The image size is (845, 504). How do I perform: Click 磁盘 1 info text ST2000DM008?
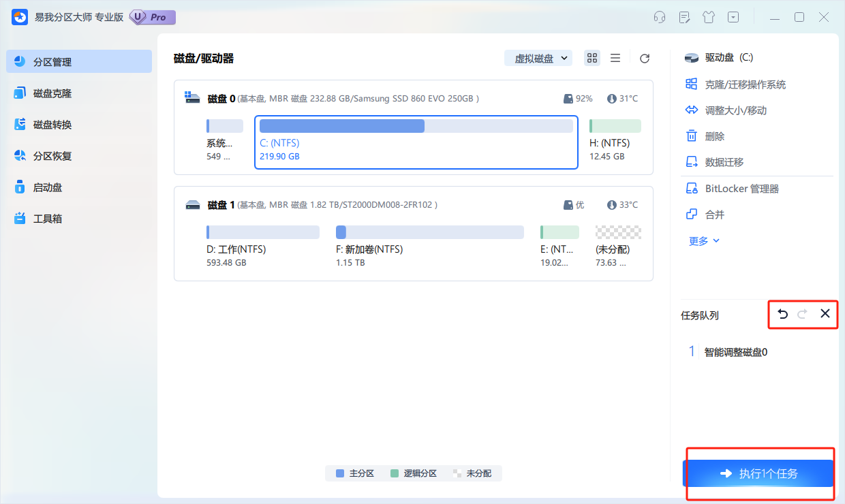click(338, 205)
